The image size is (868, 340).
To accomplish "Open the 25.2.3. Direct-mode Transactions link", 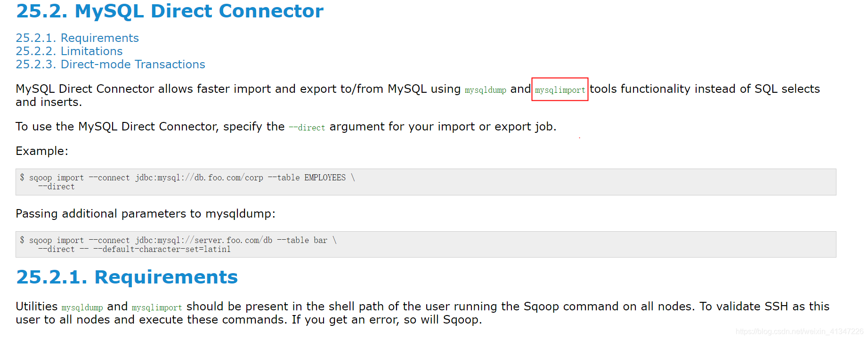I will click(110, 65).
